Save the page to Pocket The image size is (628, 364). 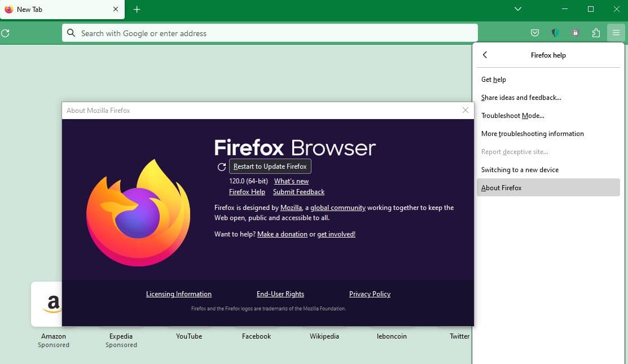coord(534,33)
